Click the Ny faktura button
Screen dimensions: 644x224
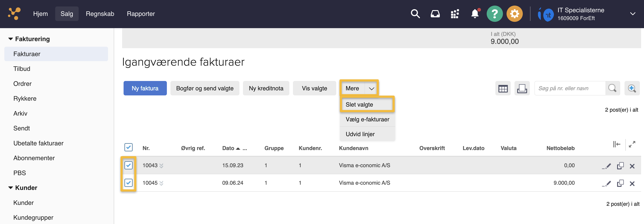tap(145, 89)
